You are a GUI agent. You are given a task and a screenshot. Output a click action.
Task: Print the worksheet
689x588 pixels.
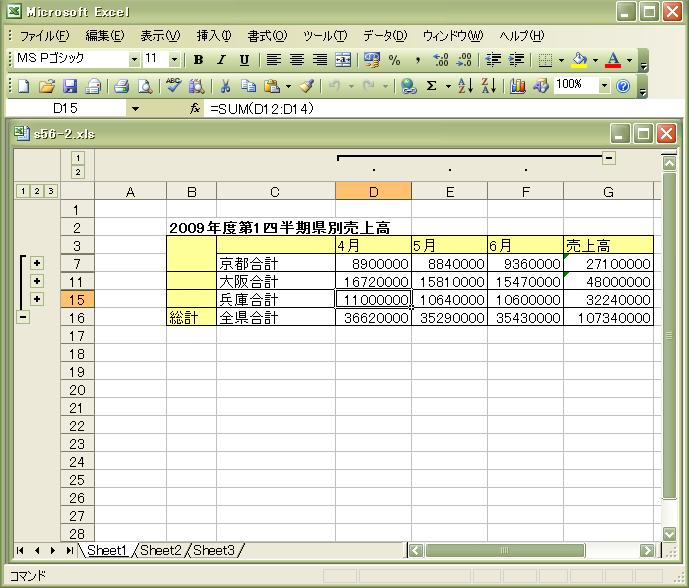(122, 86)
